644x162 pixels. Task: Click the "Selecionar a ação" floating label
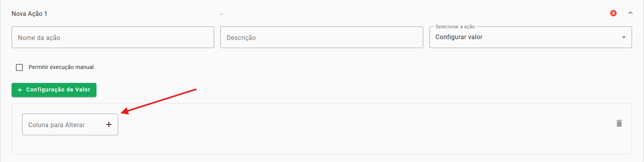[455, 27]
